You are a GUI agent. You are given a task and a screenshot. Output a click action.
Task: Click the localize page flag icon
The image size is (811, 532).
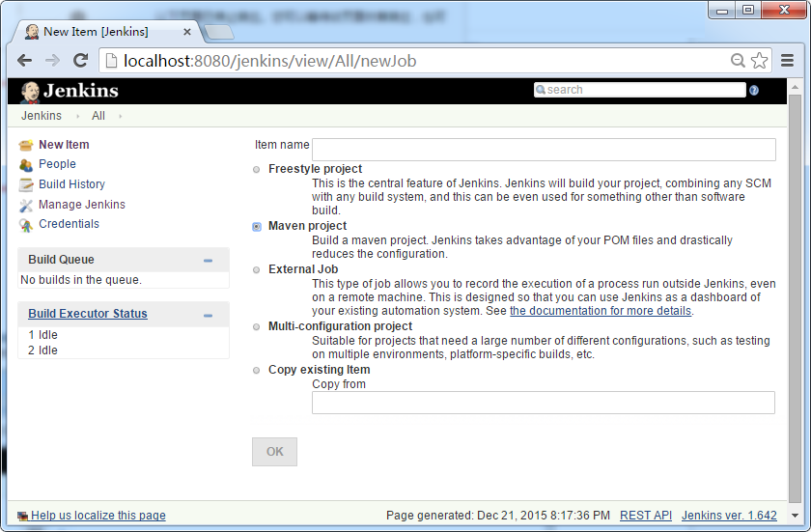tap(22, 516)
